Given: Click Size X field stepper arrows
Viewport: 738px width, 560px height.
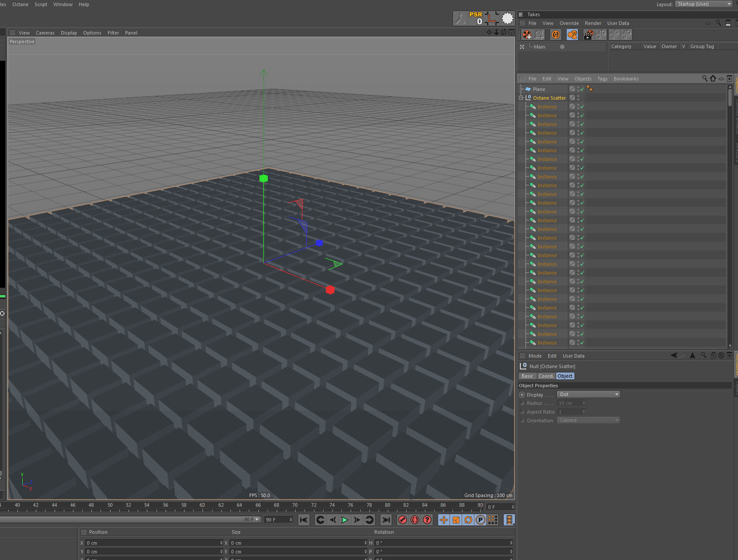Looking at the screenshot, I should pyautogui.click(x=366, y=543).
